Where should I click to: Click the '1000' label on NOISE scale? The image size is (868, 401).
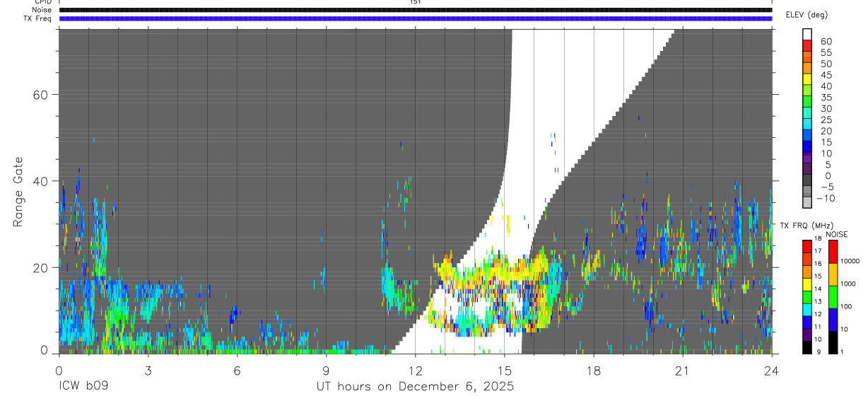click(848, 284)
